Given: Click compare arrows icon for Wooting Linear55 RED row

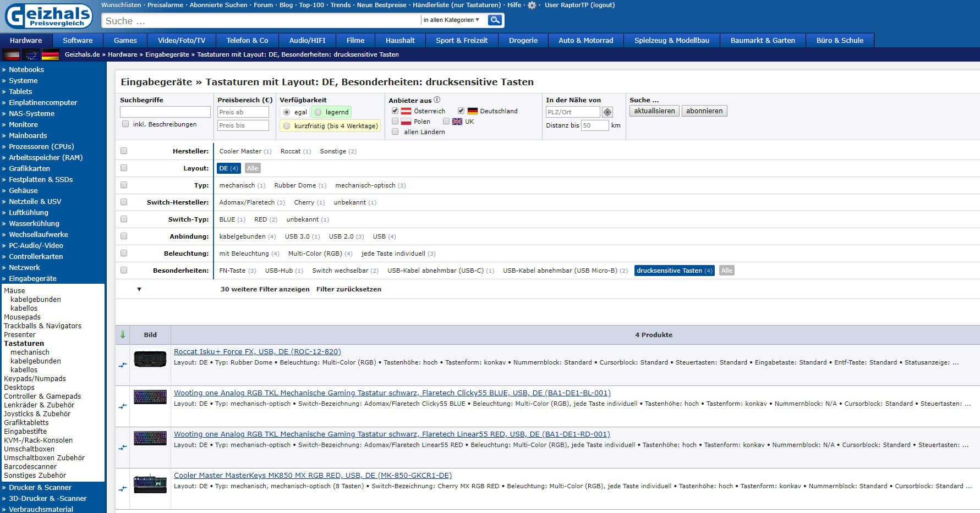Looking at the screenshot, I should (x=123, y=447).
